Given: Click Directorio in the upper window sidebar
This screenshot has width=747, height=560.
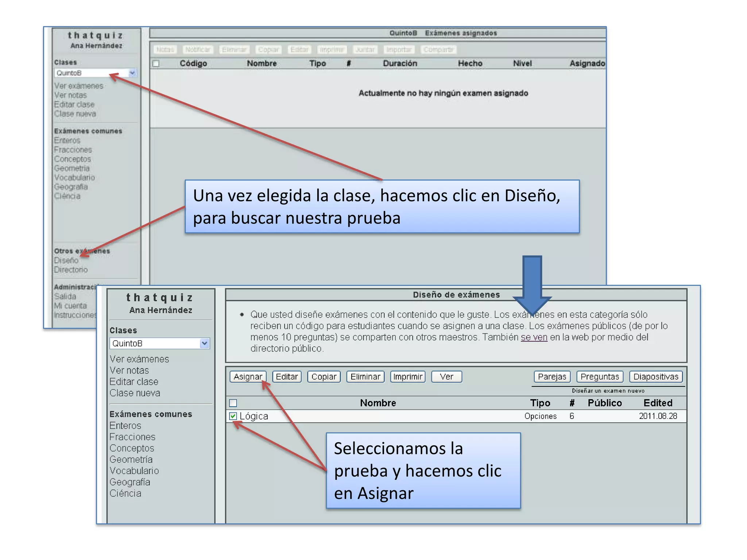Looking at the screenshot, I should pyautogui.click(x=71, y=270).
